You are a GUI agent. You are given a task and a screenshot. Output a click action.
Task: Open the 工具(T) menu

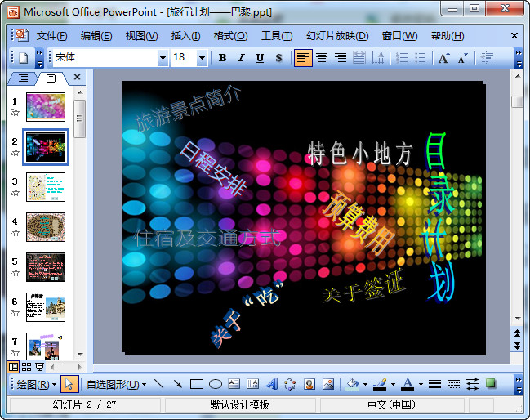[277, 36]
